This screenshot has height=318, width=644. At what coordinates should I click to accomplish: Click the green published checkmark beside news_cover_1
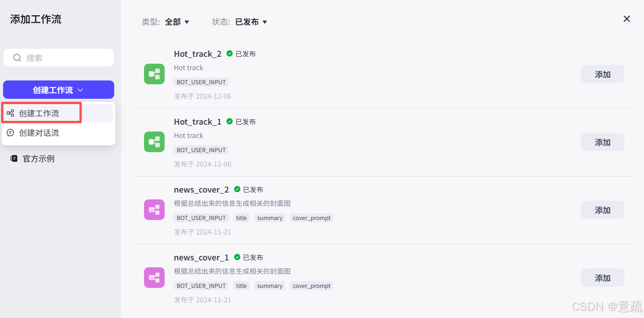click(237, 257)
